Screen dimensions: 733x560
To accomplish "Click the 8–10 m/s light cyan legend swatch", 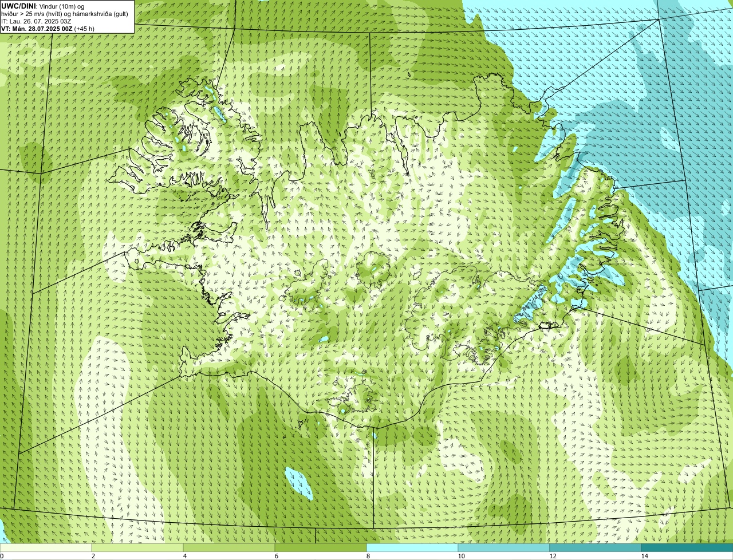I will click(x=412, y=547).
